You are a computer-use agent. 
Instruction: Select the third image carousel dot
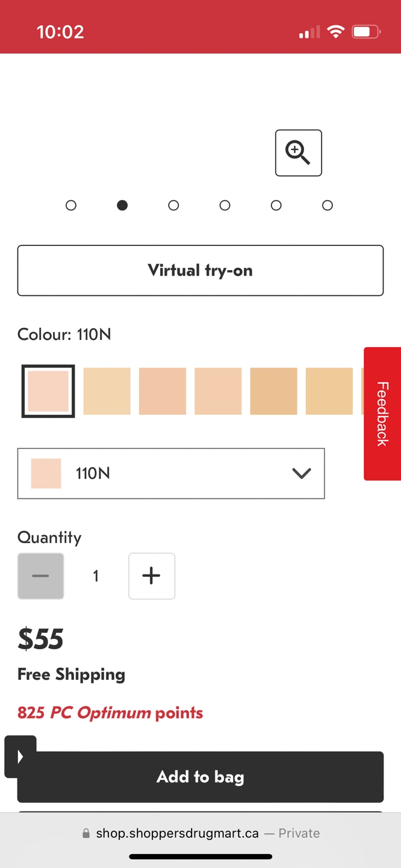pyautogui.click(x=173, y=206)
